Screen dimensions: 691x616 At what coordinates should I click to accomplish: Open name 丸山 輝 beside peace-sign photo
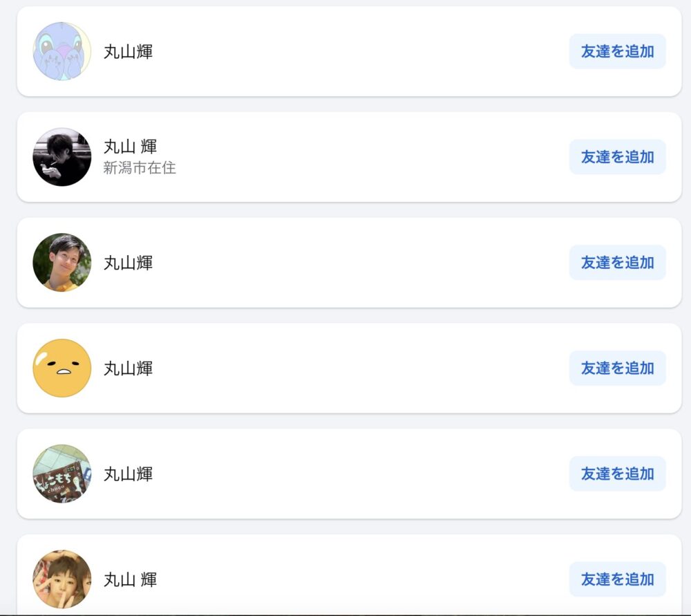pyautogui.click(x=131, y=579)
